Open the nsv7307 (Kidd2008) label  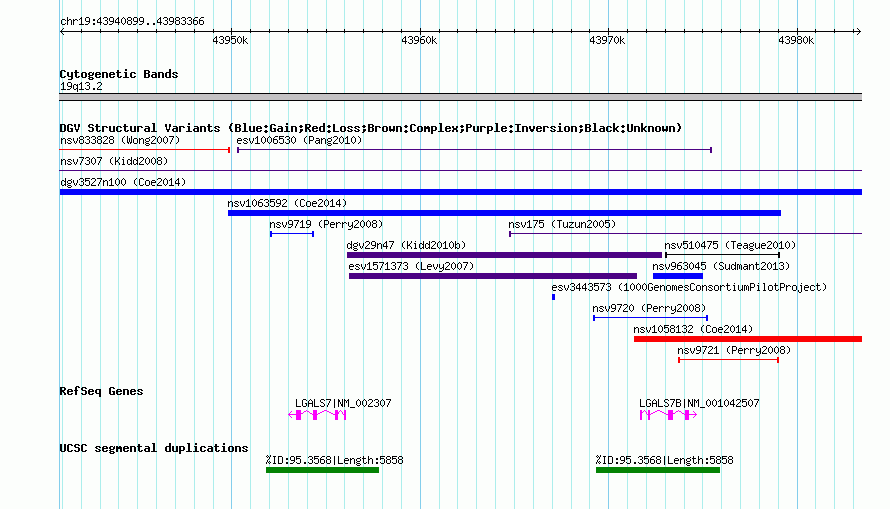click(x=114, y=161)
